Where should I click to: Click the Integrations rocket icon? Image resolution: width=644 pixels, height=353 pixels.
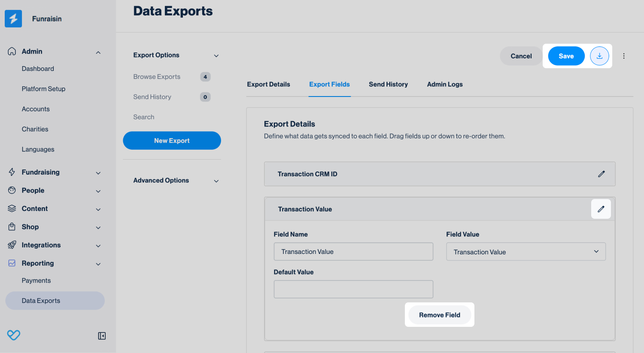pyautogui.click(x=12, y=245)
